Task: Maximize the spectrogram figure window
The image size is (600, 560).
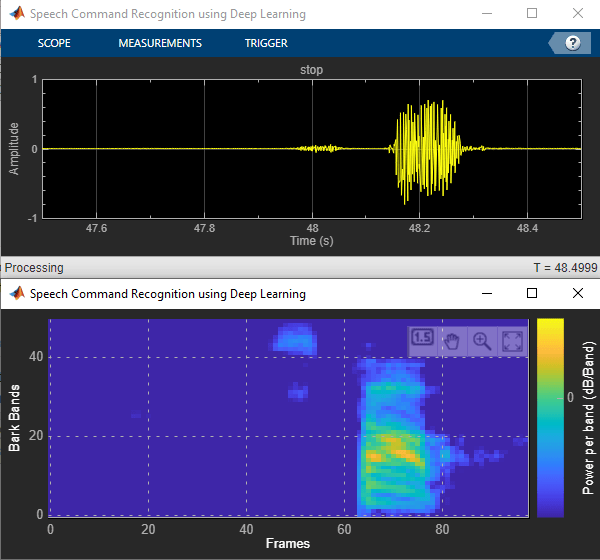Action: (x=532, y=294)
